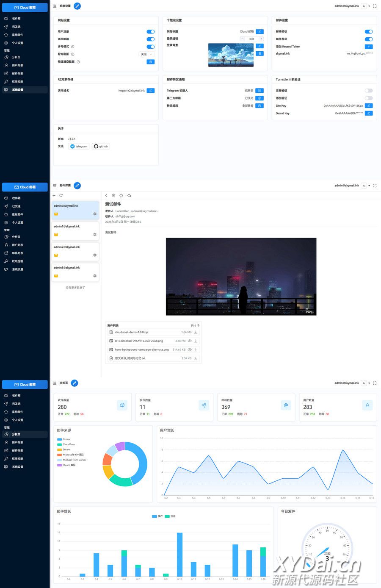Open gear settings for admin2@skymail.ink account
The width and height of the screenshot is (381, 588).
tap(95, 255)
